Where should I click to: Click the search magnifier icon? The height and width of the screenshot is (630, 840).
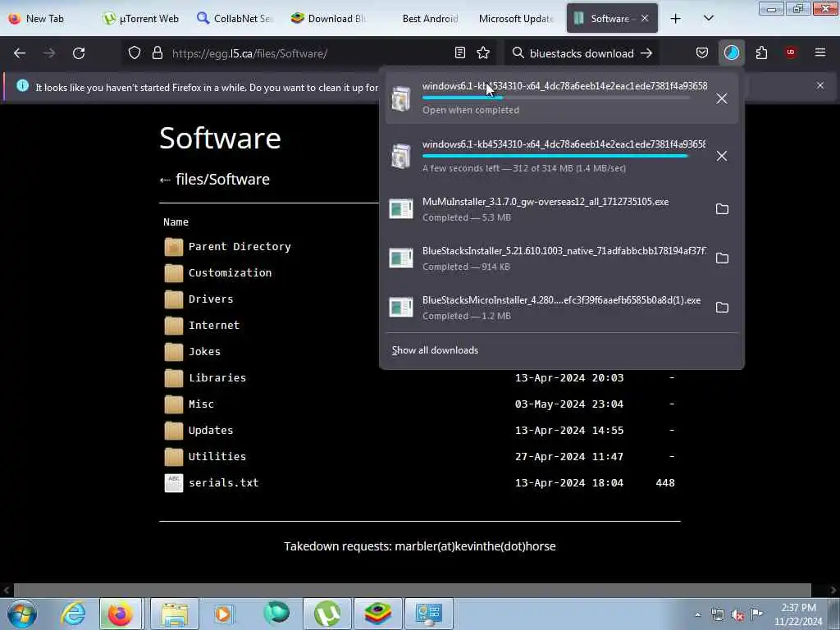tap(518, 53)
